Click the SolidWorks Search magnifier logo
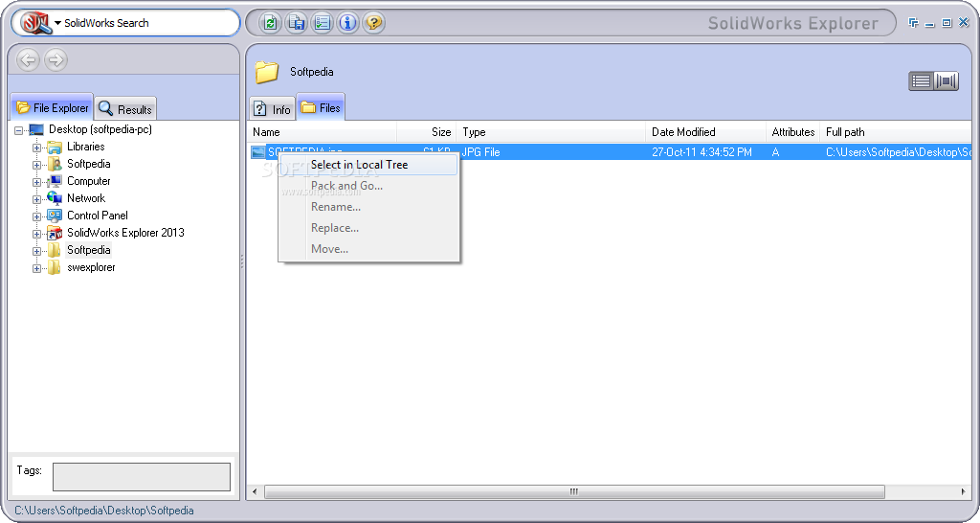Screen dimensions: 980x523 pos(35,23)
